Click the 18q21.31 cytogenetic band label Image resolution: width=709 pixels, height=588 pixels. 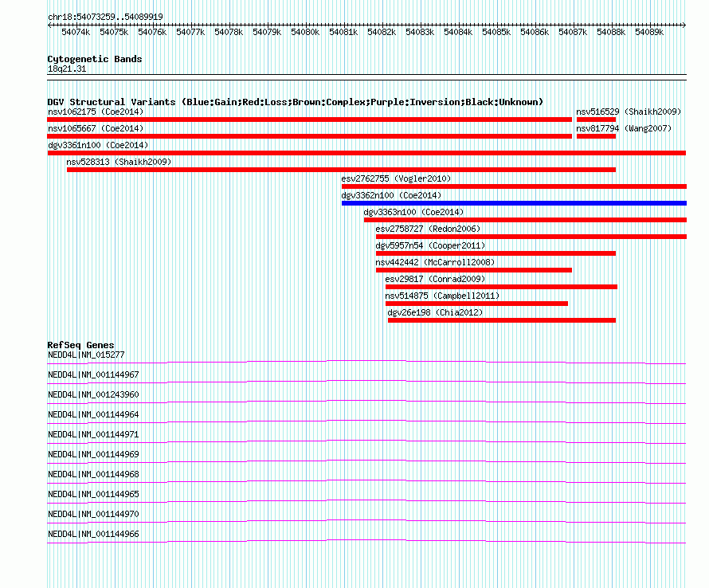pos(67,69)
